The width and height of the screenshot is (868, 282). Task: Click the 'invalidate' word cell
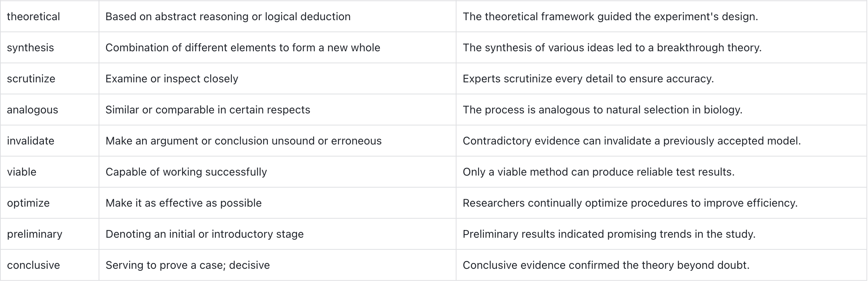[x=50, y=141]
